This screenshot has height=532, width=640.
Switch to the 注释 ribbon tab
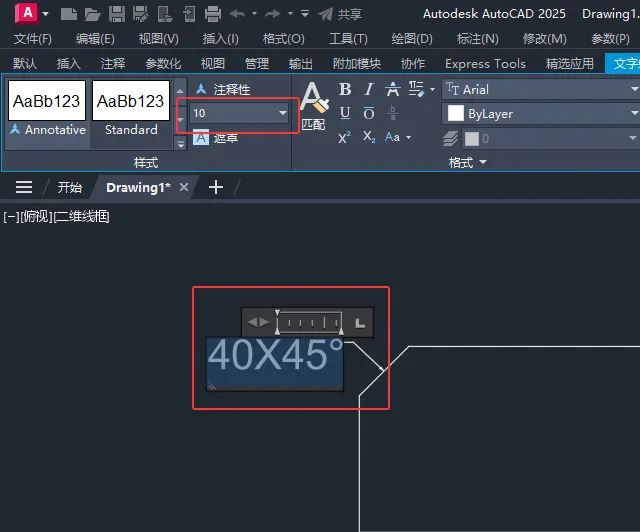coord(113,63)
